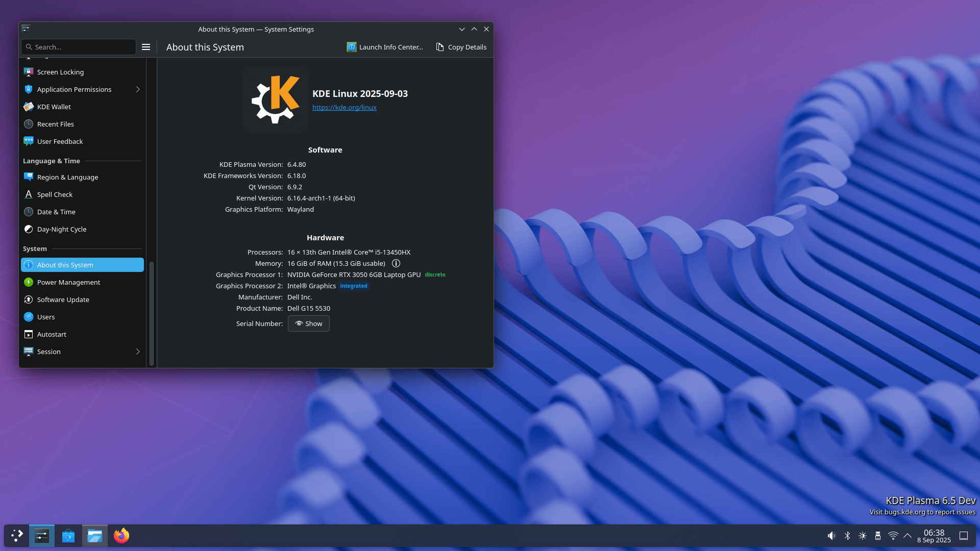
Task: Toggle the volume icon in the tray
Action: [x=831, y=536]
